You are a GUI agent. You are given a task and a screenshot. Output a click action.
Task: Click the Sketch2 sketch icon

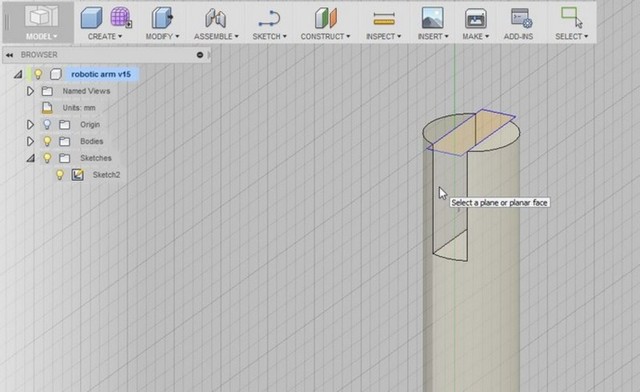pos(78,175)
